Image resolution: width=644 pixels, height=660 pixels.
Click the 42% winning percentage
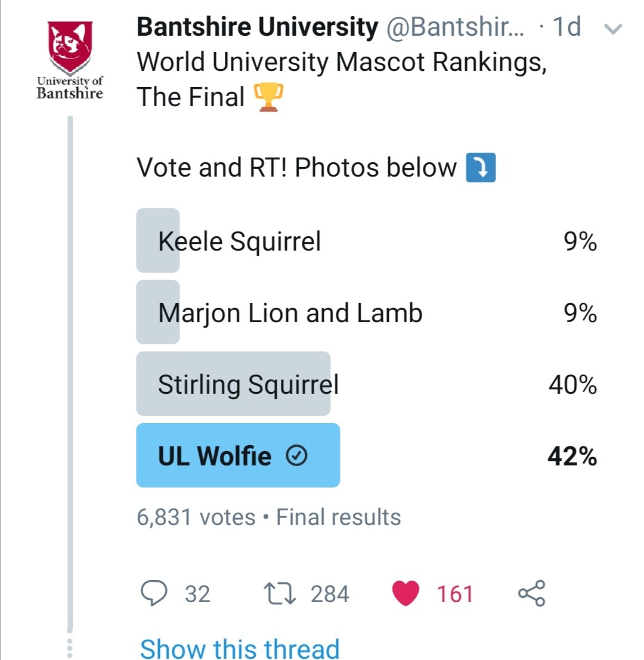[572, 457]
